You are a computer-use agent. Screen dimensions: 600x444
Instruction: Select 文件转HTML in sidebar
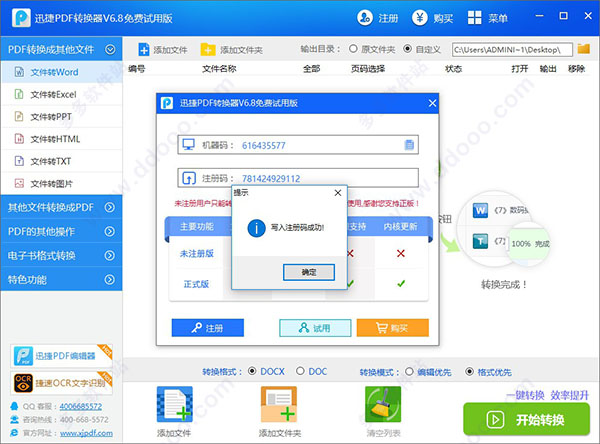point(62,139)
